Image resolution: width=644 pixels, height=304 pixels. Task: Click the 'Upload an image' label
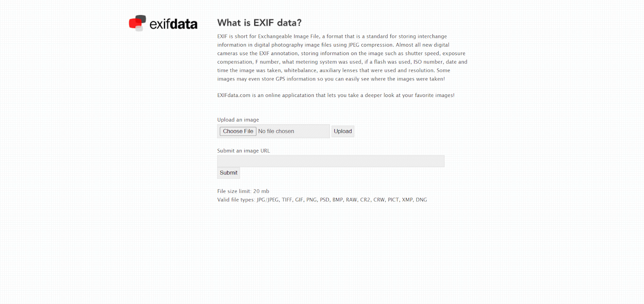(238, 120)
